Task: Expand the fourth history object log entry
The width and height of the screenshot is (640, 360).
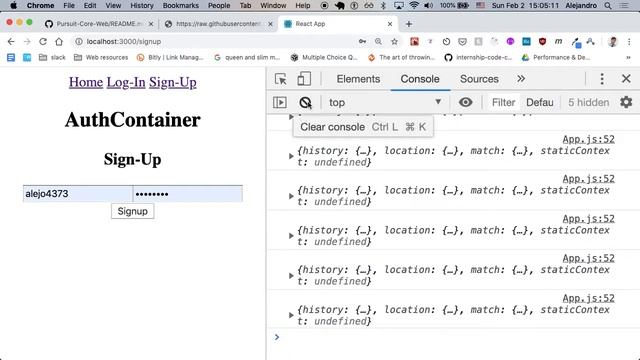Action: (291, 276)
